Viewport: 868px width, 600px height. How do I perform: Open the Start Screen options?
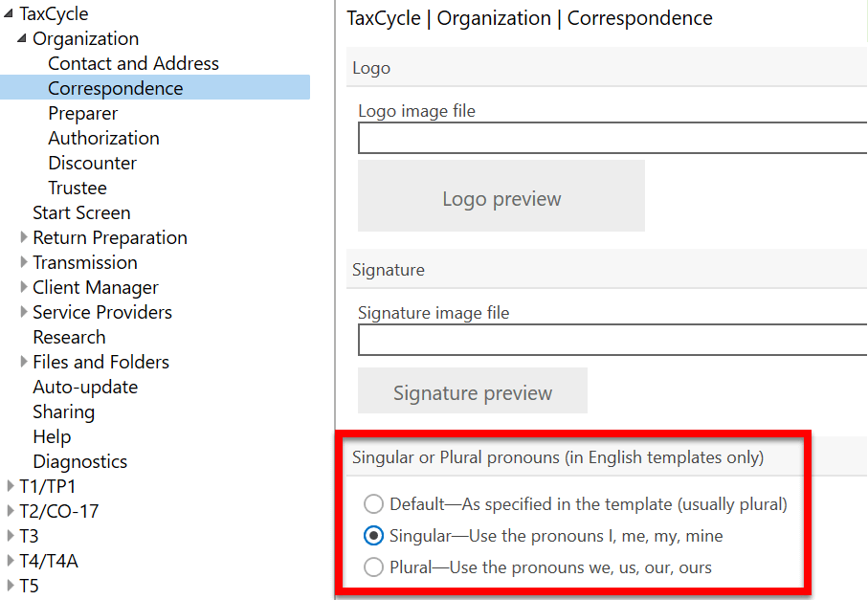(x=81, y=213)
